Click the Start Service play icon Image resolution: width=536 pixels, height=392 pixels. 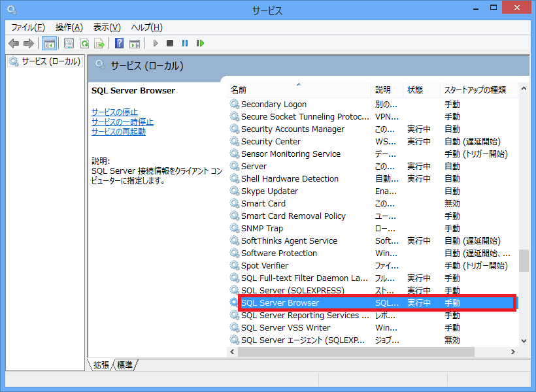tap(156, 43)
